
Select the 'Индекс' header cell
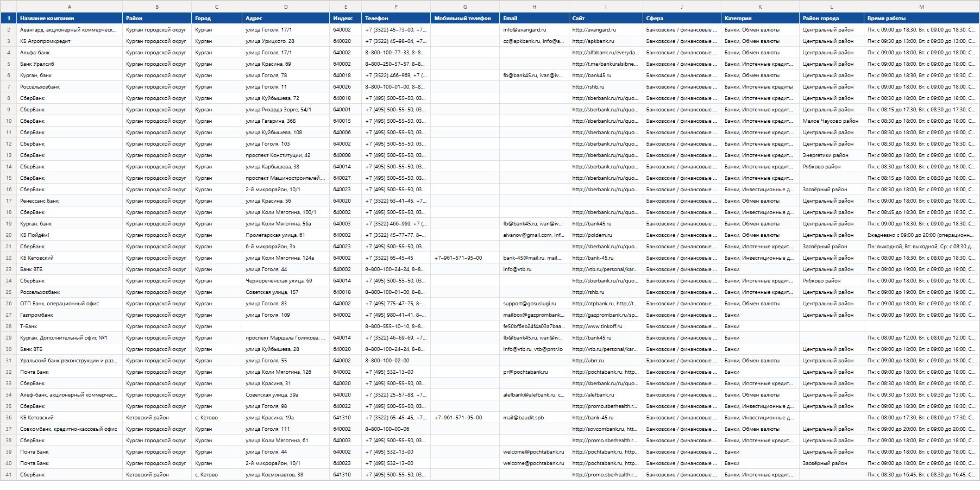pyautogui.click(x=345, y=18)
